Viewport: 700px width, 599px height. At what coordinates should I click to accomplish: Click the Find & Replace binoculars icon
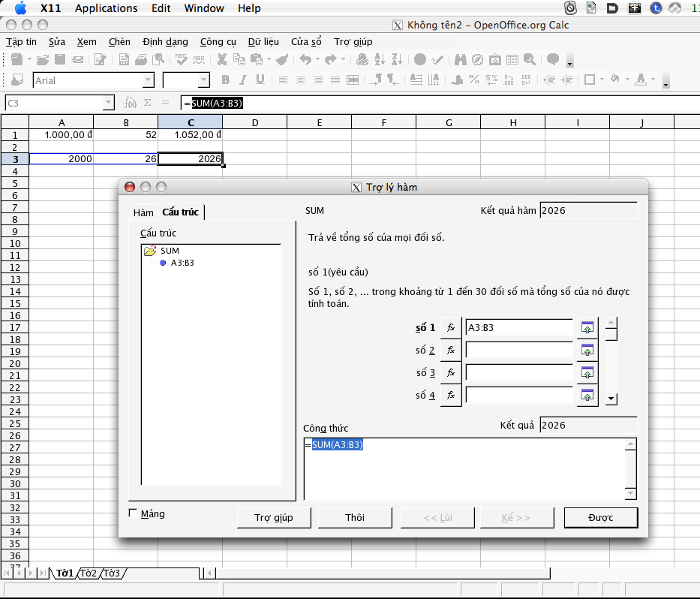[460, 59]
